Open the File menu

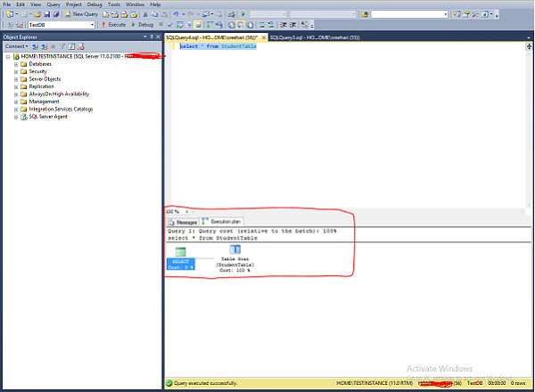pyautogui.click(x=6, y=4)
